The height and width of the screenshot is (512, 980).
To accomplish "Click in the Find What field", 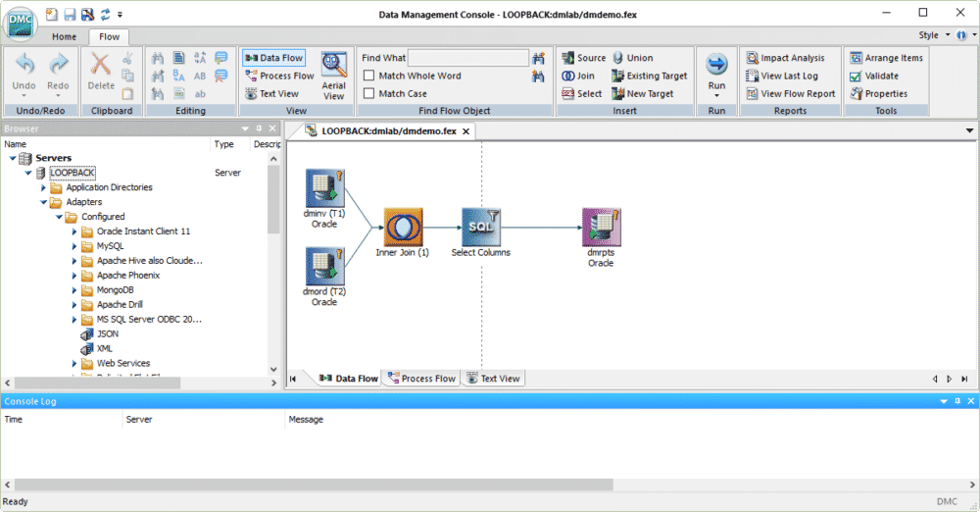I will (467, 58).
